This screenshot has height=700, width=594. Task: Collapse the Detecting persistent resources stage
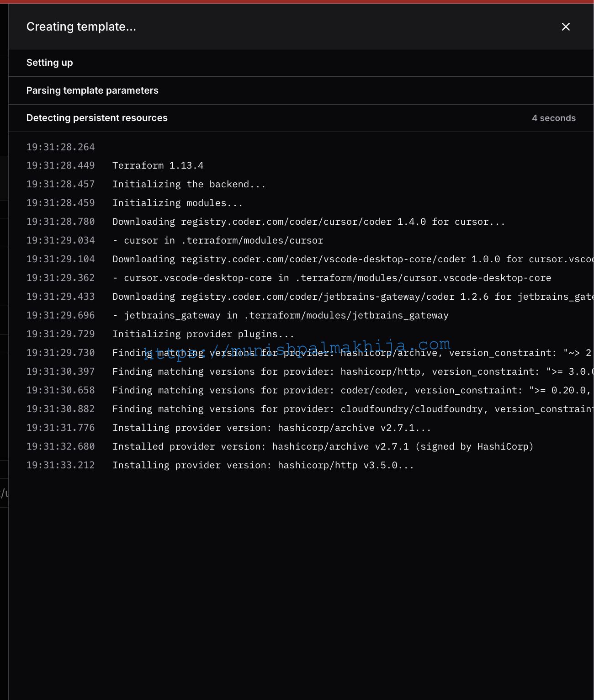[97, 118]
